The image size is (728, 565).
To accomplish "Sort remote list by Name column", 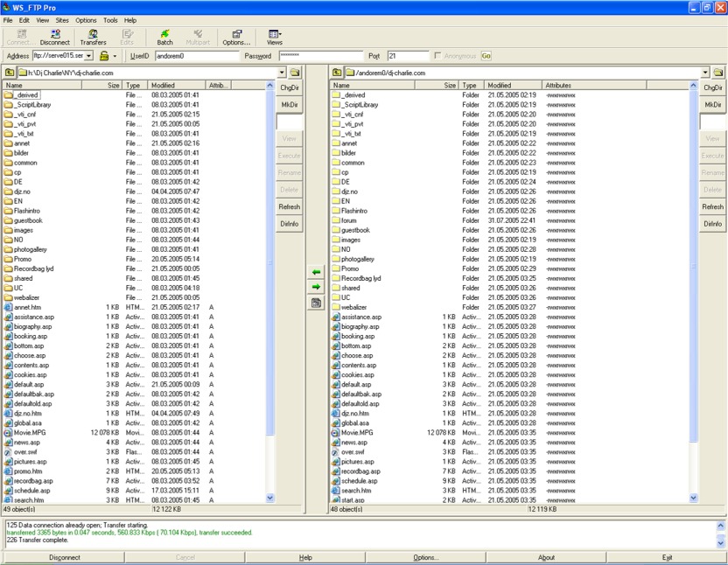I will point(372,86).
